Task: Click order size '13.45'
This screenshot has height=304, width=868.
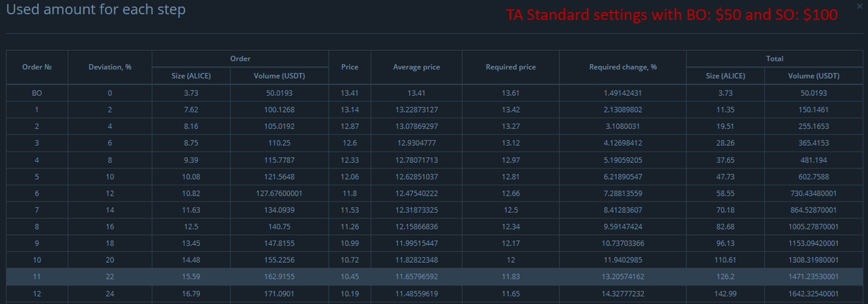Action: point(191,243)
